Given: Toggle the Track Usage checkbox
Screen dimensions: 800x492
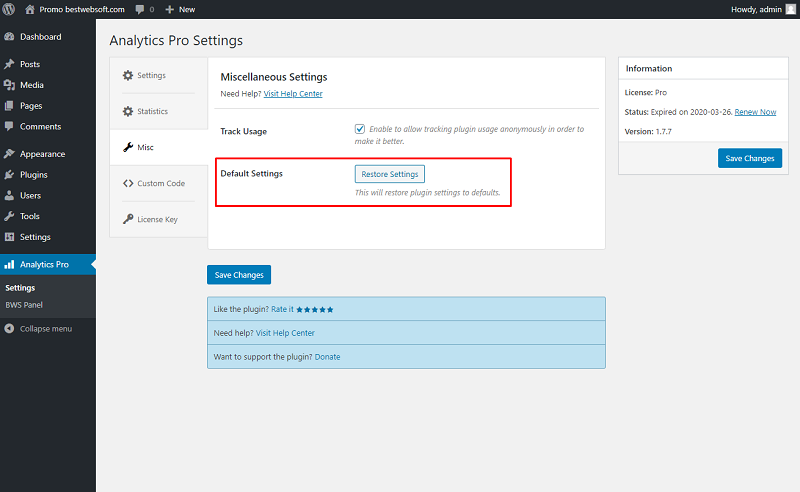Looking at the screenshot, I should click(360, 129).
